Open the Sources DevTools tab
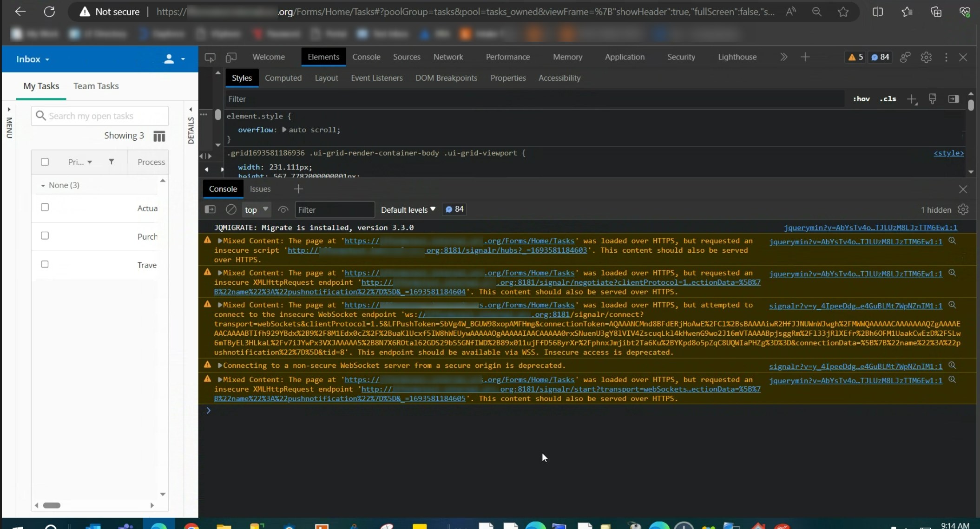This screenshot has width=980, height=529. (407, 57)
